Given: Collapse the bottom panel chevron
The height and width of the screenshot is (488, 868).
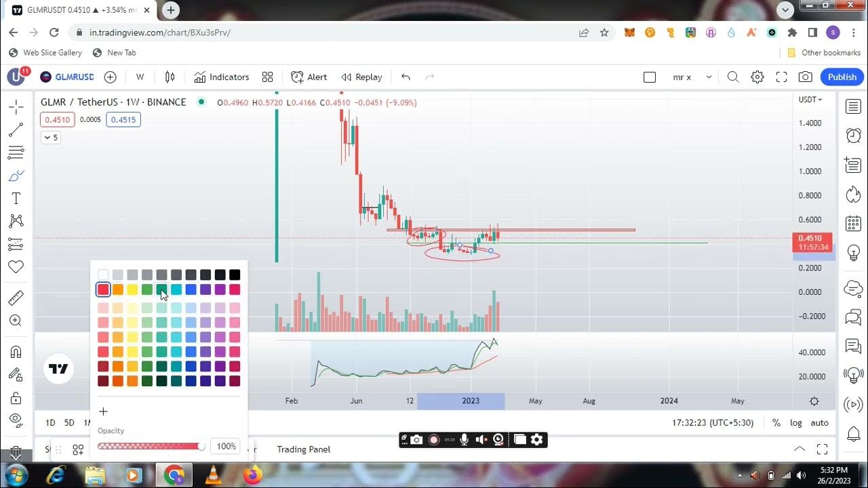Looking at the screenshot, I should pyautogui.click(x=800, y=449).
